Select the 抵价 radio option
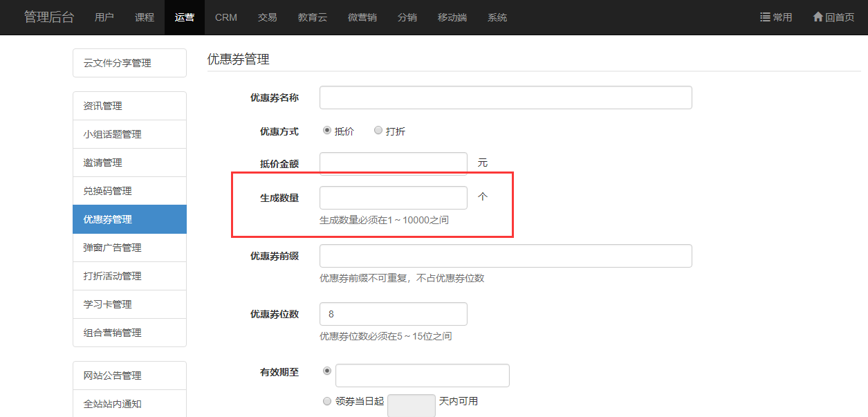Viewport: 868px width, 417px height. 327,130
